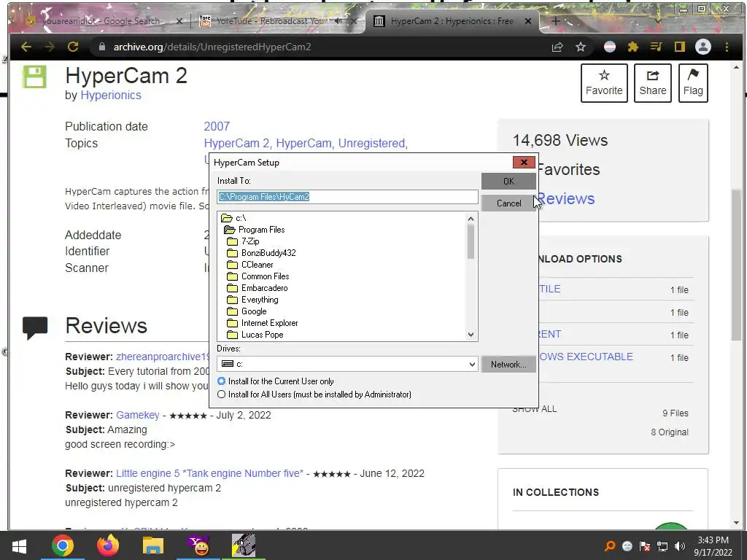Click the Share button on the page

click(653, 83)
